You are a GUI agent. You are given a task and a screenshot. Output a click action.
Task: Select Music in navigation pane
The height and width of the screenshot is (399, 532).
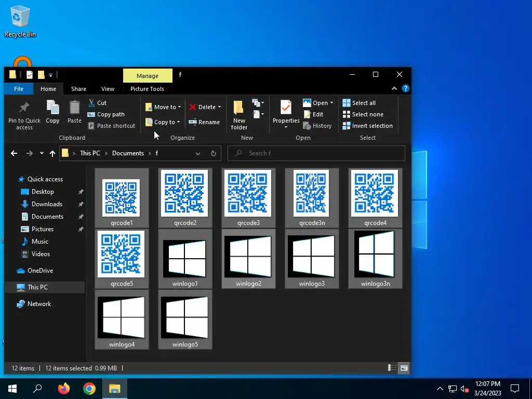[x=39, y=242]
